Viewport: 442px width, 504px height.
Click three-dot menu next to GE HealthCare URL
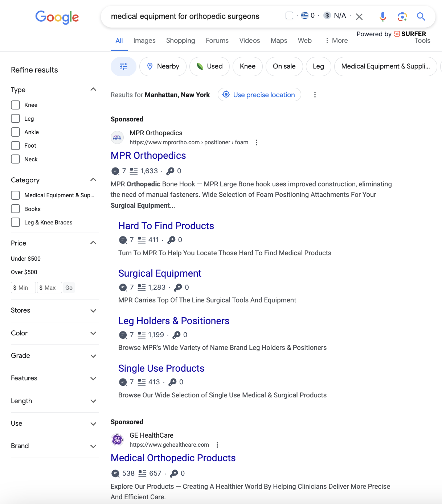coord(217,445)
